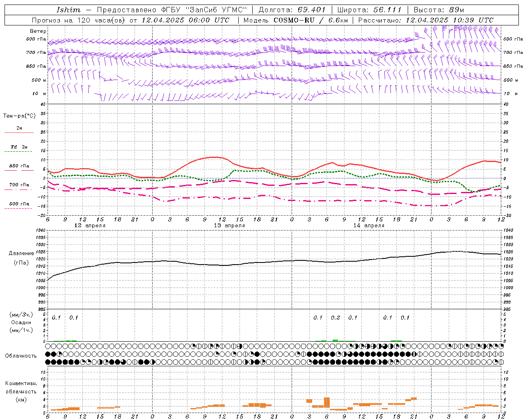Click the 0.2 precipitation value

pyautogui.click(x=336, y=317)
